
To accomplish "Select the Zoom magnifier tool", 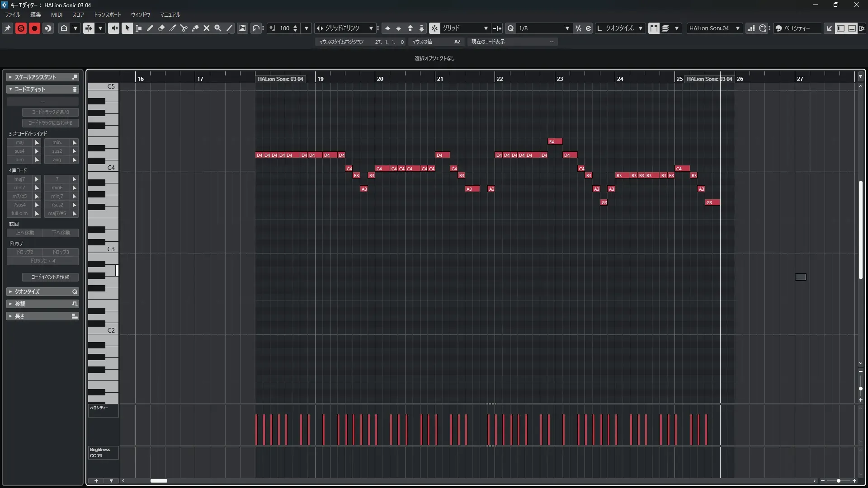I will tap(218, 28).
